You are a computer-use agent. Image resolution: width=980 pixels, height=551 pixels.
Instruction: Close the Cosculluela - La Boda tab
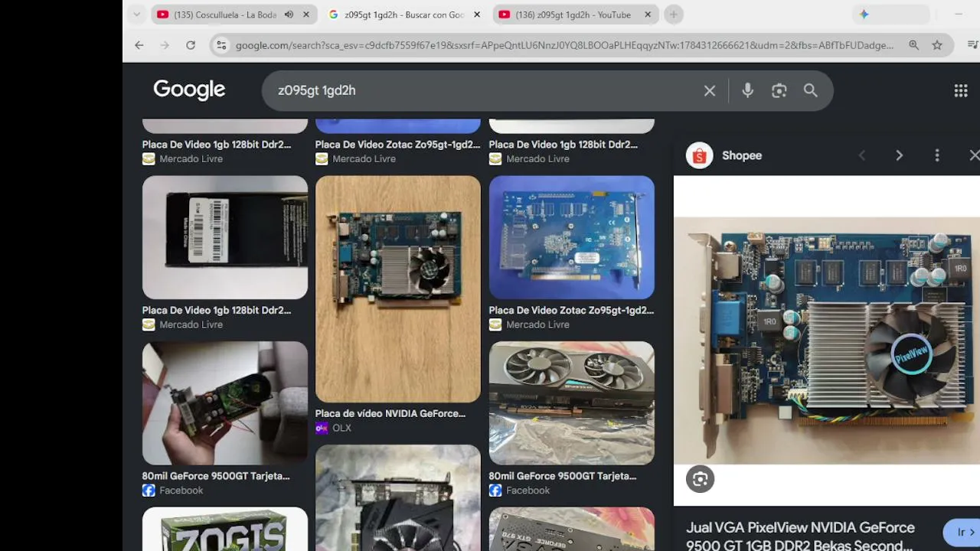[306, 15]
